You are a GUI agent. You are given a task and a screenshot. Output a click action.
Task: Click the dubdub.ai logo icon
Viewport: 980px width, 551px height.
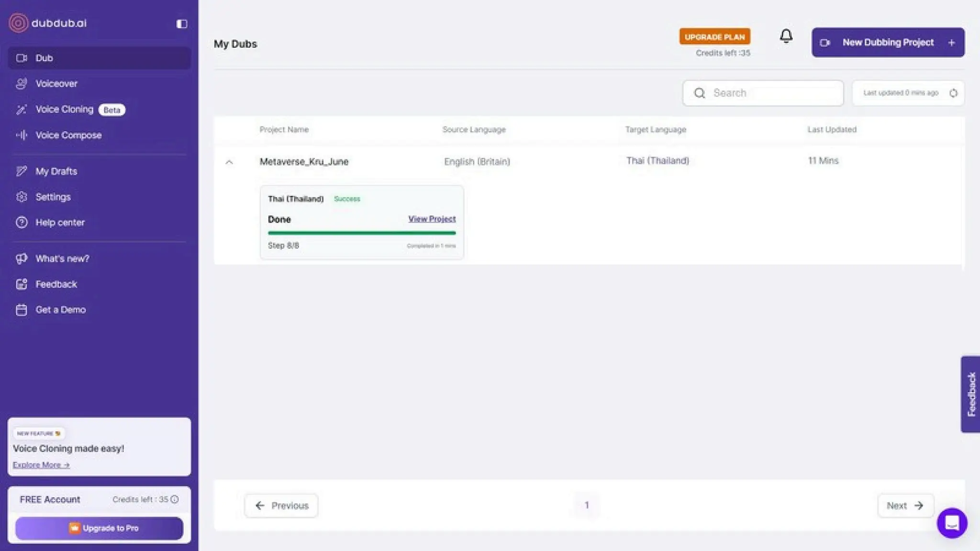[x=19, y=23]
